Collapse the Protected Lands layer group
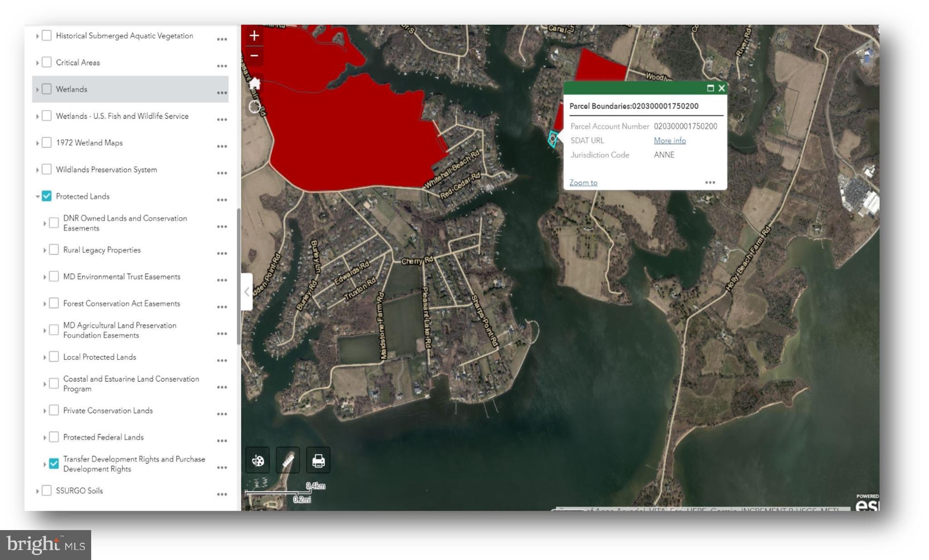This screenshot has width=929, height=560. pos(37,196)
